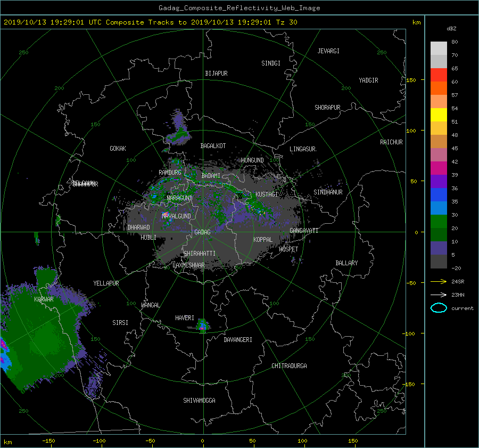Viewport: 479px width, 448px height.
Task: Click the dBZ legend heading
Action: point(451,29)
